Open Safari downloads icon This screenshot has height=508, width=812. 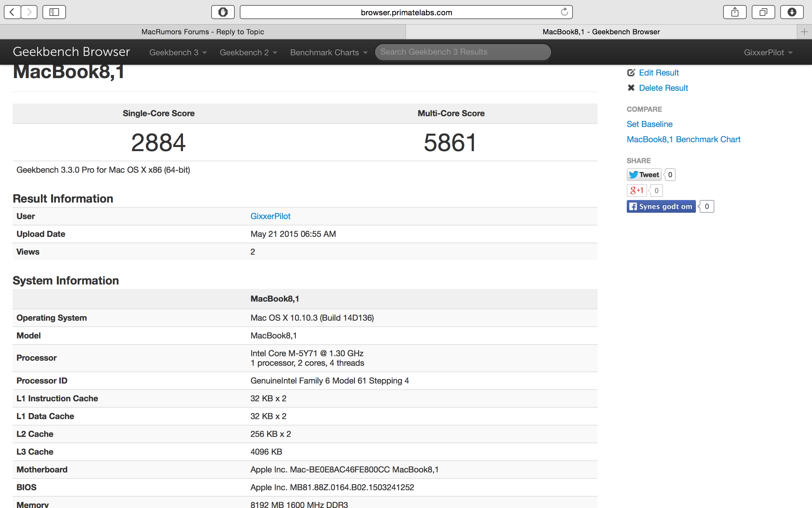792,12
